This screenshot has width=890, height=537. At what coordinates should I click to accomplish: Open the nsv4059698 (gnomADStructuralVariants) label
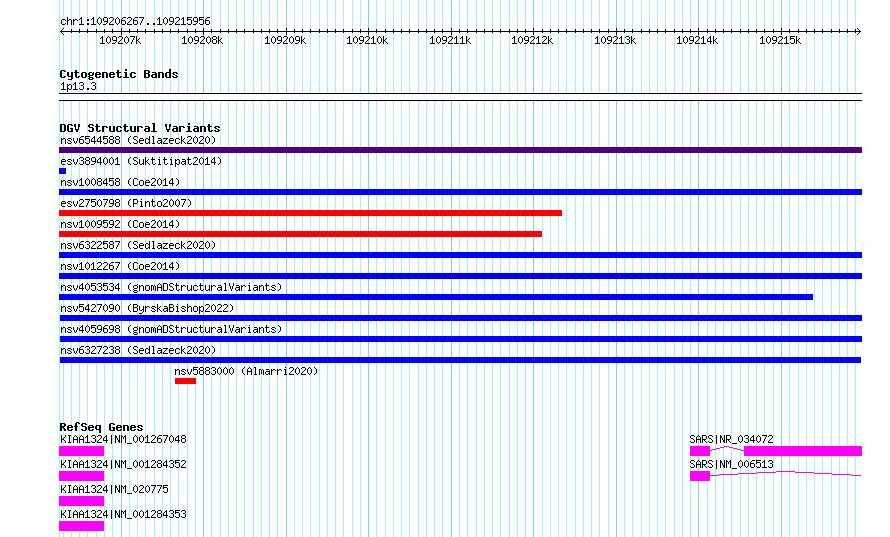point(171,329)
